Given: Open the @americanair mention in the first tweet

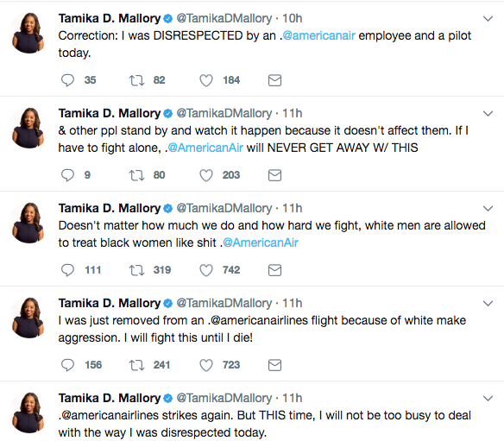Looking at the screenshot, I should [x=318, y=35].
